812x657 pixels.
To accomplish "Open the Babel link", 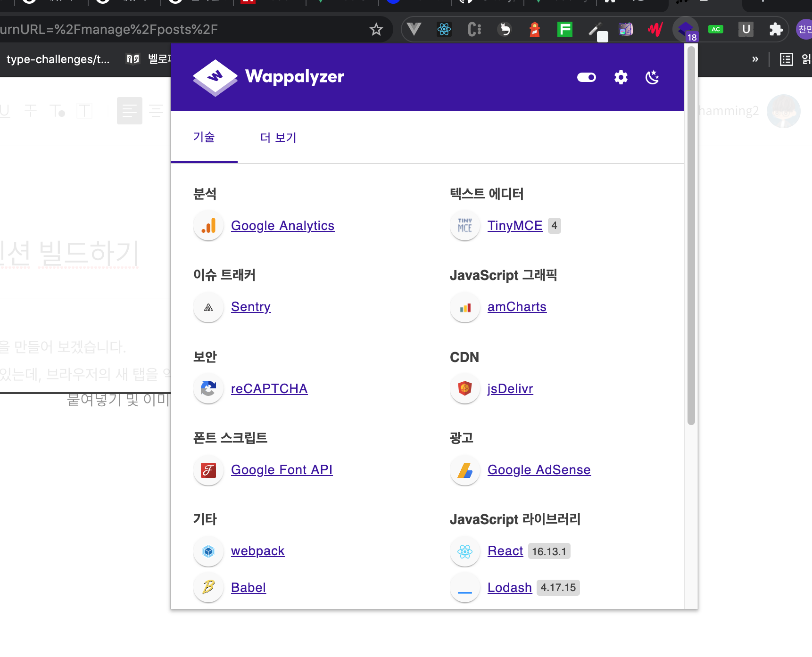I will pyautogui.click(x=249, y=588).
